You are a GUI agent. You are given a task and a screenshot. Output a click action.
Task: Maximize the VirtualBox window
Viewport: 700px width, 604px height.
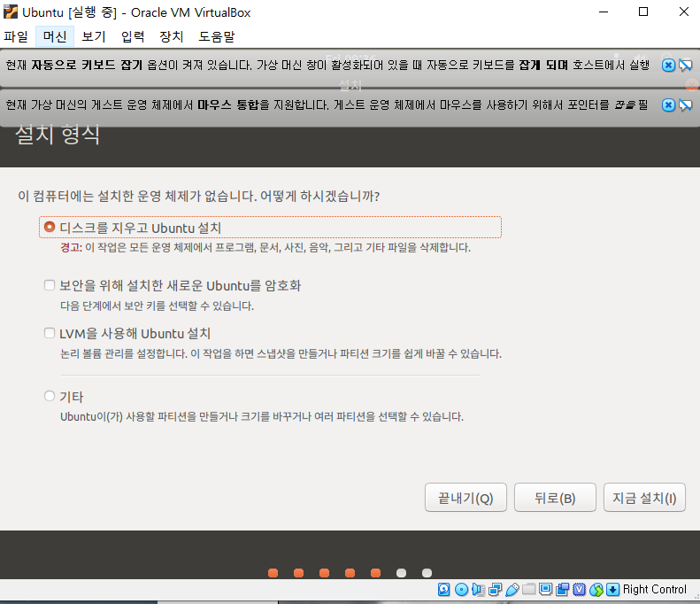[x=643, y=12]
